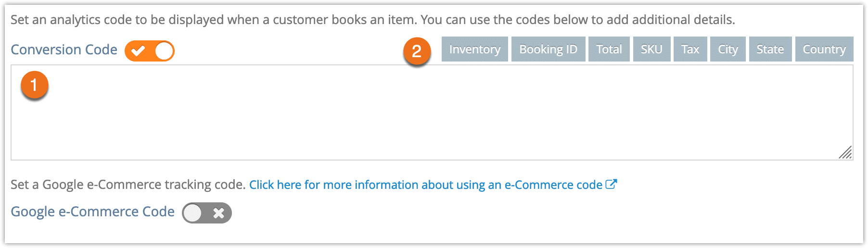Enable the Google e-Commerce Code toggle
Viewport: 868px width, 248px height.
click(207, 213)
